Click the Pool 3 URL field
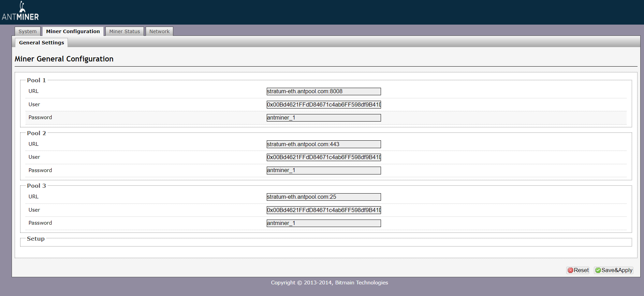The image size is (644, 296). [324, 197]
